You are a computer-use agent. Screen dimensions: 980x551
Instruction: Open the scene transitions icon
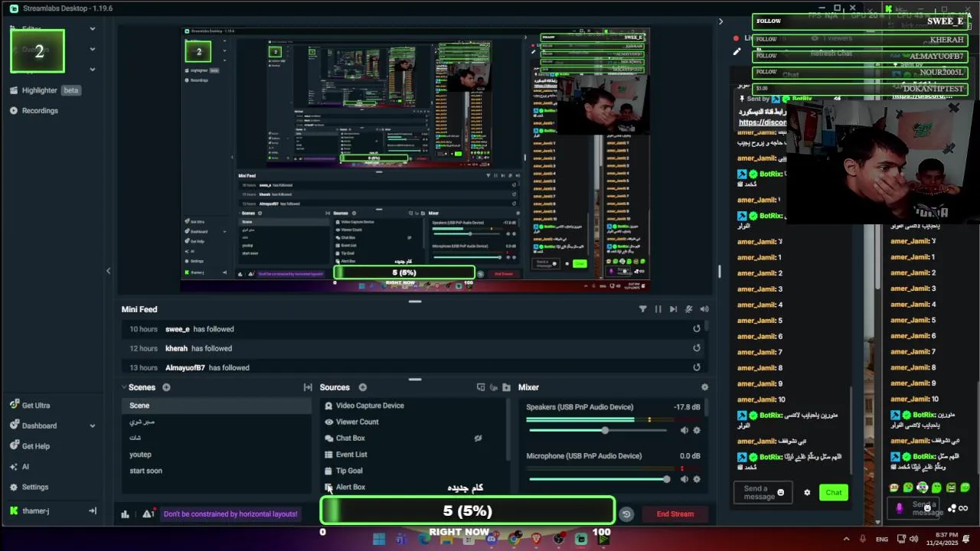tap(308, 387)
